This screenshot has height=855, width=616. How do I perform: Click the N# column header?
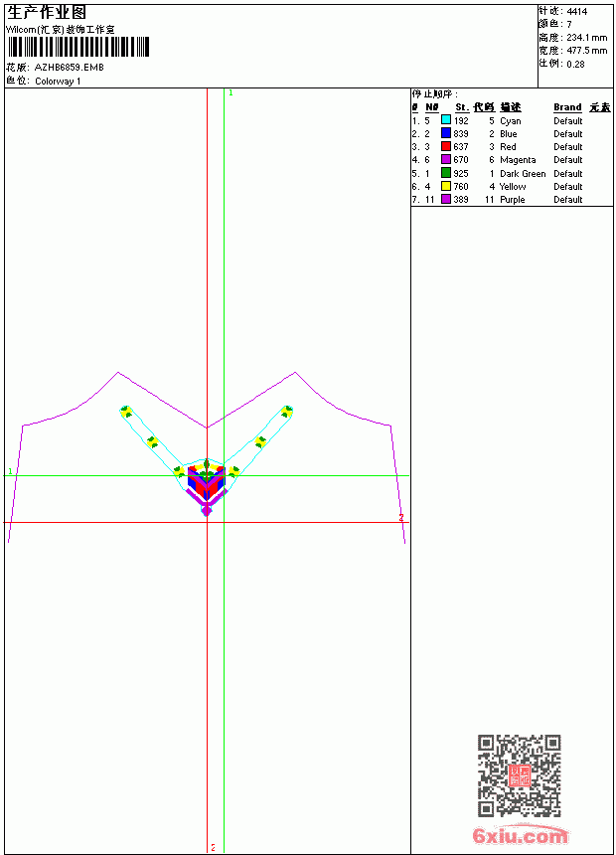point(432,107)
